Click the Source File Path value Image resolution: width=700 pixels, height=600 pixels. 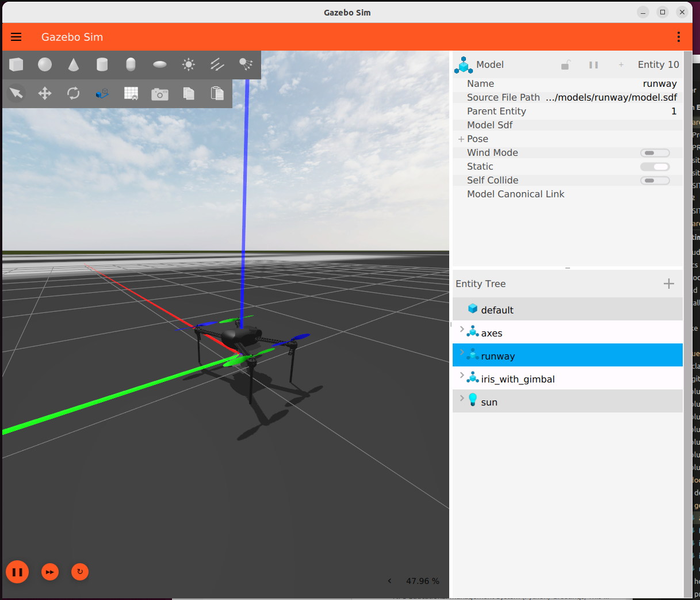tap(611, 98)
